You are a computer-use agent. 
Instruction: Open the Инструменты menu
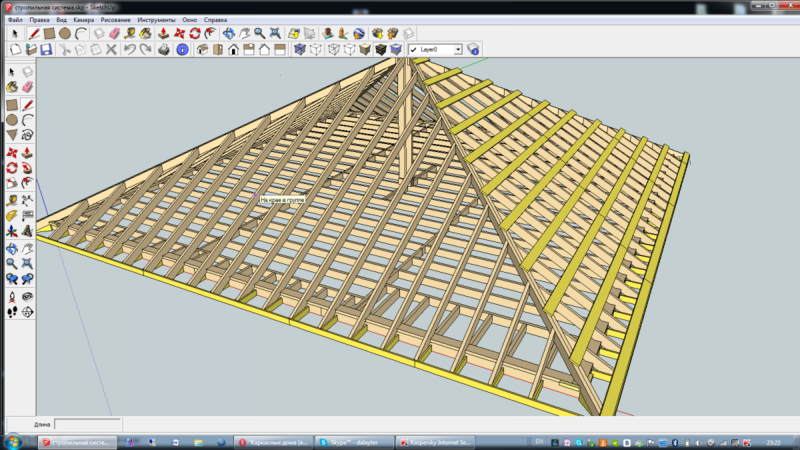pyautogui.click(x=155, y=19)
